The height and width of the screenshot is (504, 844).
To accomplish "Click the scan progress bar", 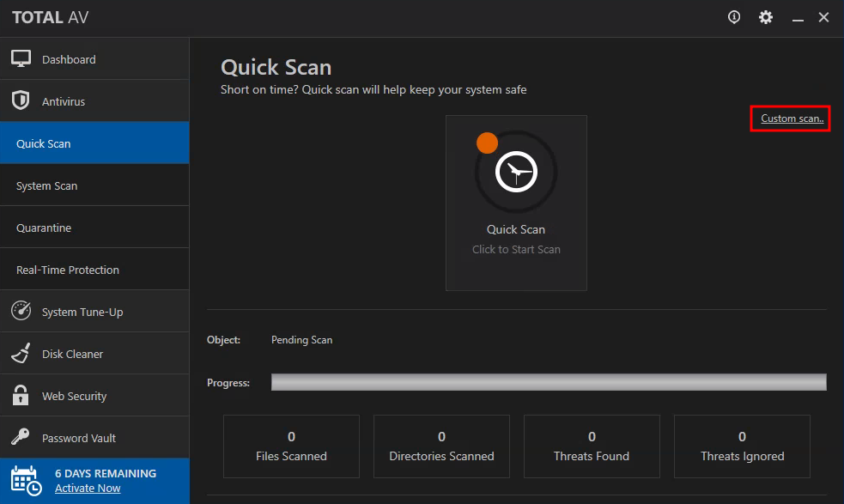I will tap(549, 382).
